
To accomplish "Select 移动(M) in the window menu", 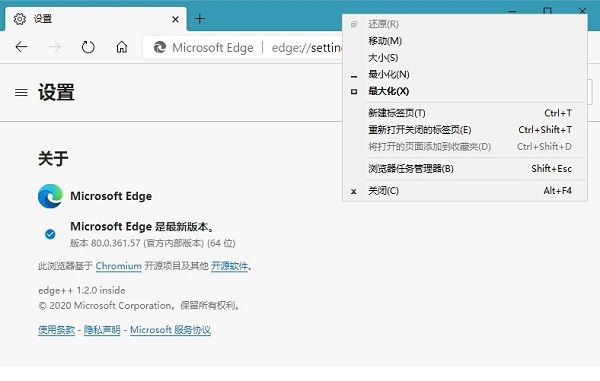I will tap(465, 41).
